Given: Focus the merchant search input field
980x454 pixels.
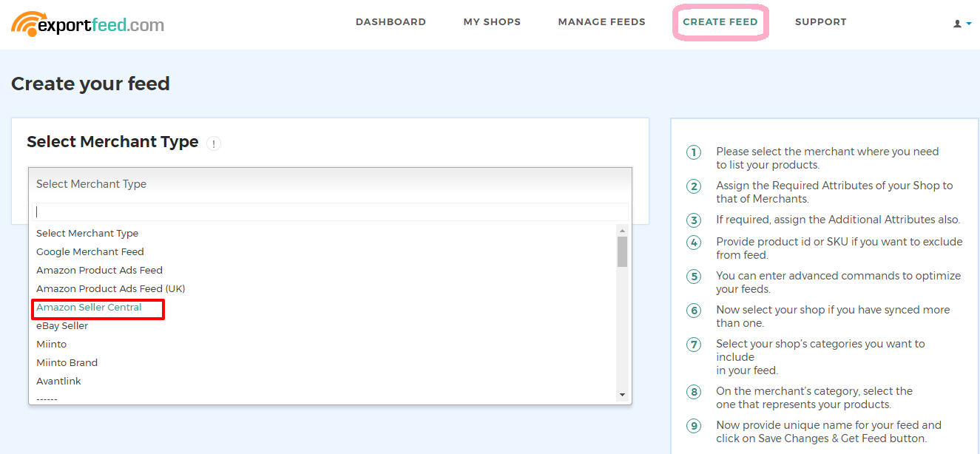Looking at the screenshot, I should (330, 211).
